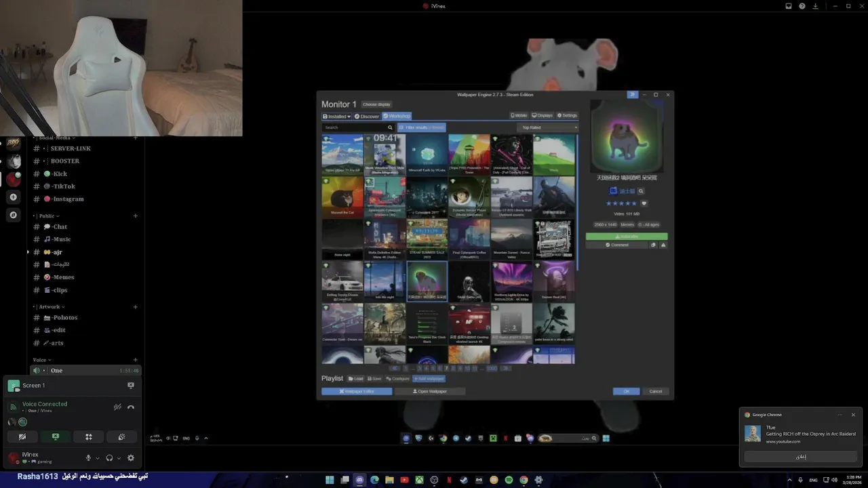Click Add wallpaper to playlist

pos(429,379)
